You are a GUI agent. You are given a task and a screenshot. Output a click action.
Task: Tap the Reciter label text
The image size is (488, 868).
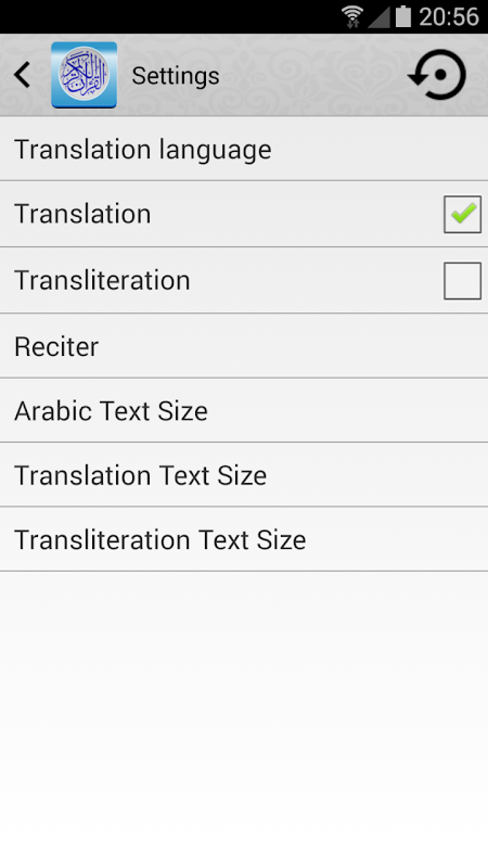coord(56,347)
